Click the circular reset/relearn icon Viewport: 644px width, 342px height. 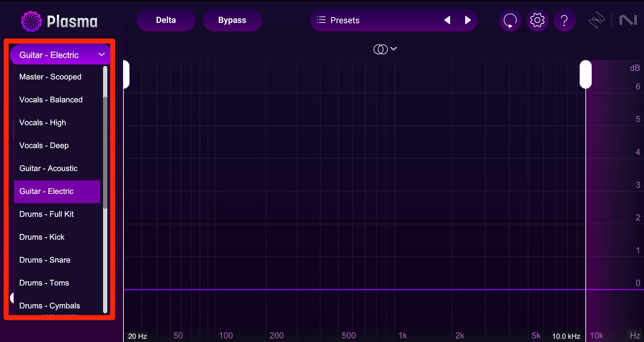click(510, 20)
